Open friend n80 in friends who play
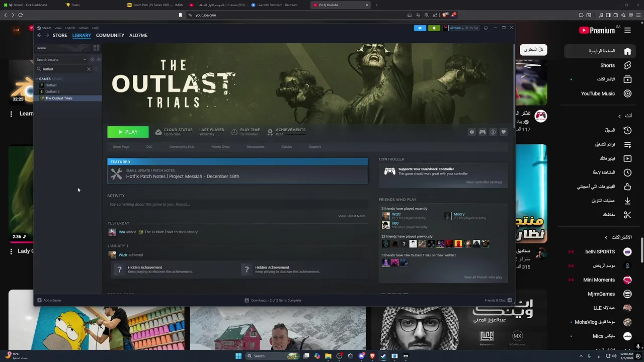This screenshot has width=644, height=362. pos(395,223)
